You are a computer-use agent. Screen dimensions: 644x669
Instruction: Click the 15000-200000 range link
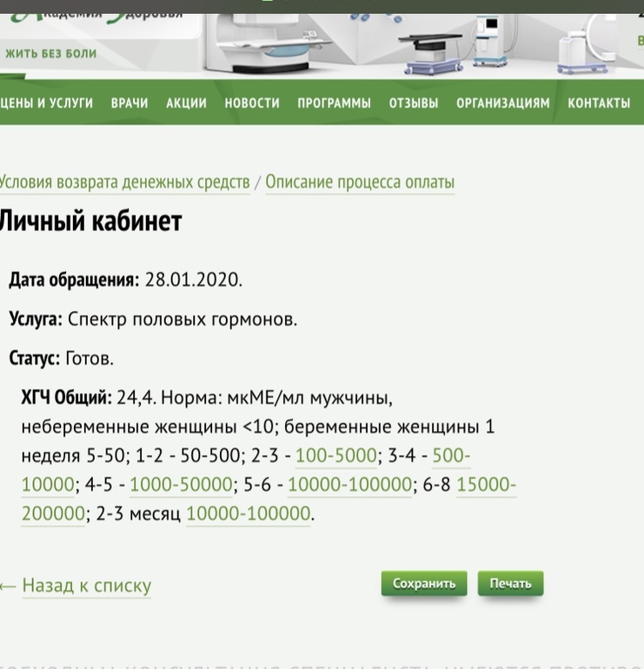pos(486,485)
